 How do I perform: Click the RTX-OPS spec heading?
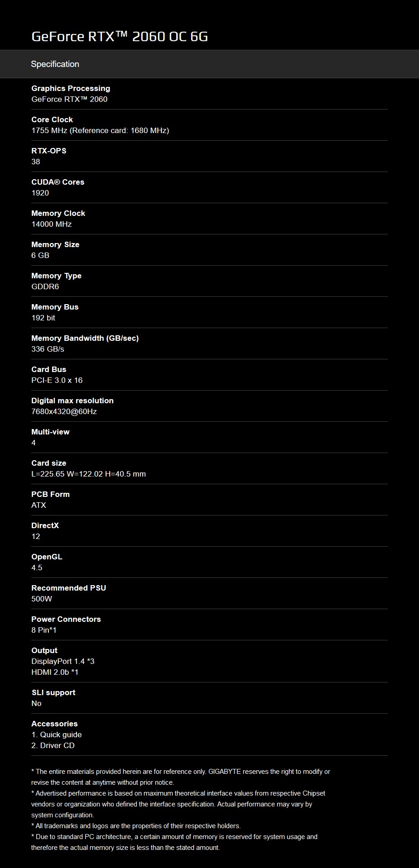pos(48,151)
